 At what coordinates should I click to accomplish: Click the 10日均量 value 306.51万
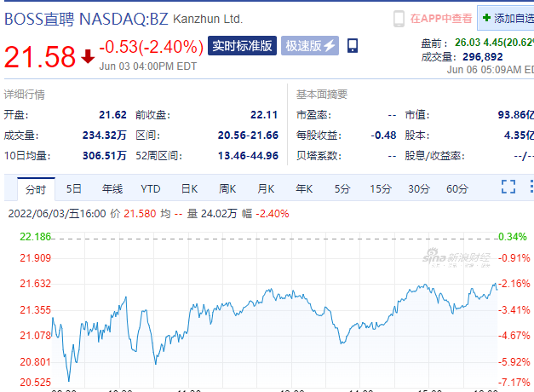pyautogui.click(x=104, y=156)
